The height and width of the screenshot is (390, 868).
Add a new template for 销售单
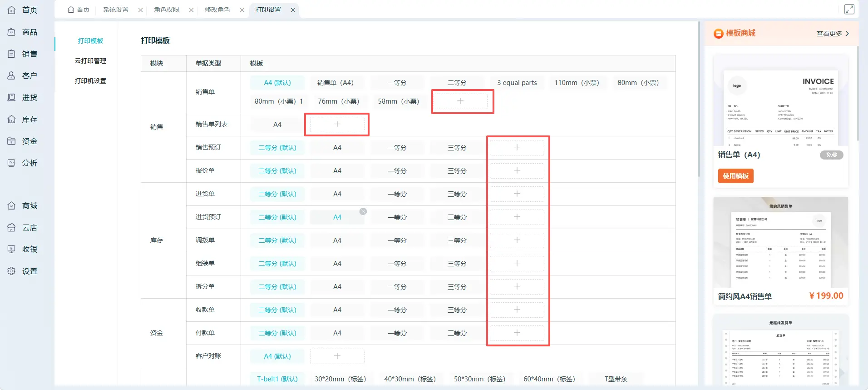[460, 101]
